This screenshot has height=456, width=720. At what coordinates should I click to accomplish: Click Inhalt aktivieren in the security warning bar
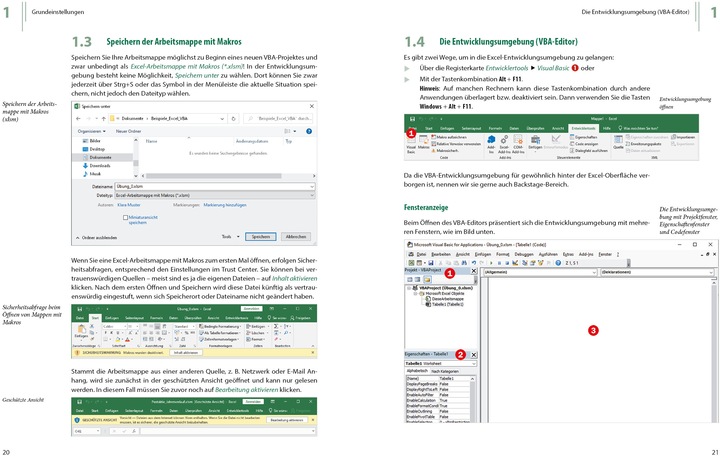[185, 353]
